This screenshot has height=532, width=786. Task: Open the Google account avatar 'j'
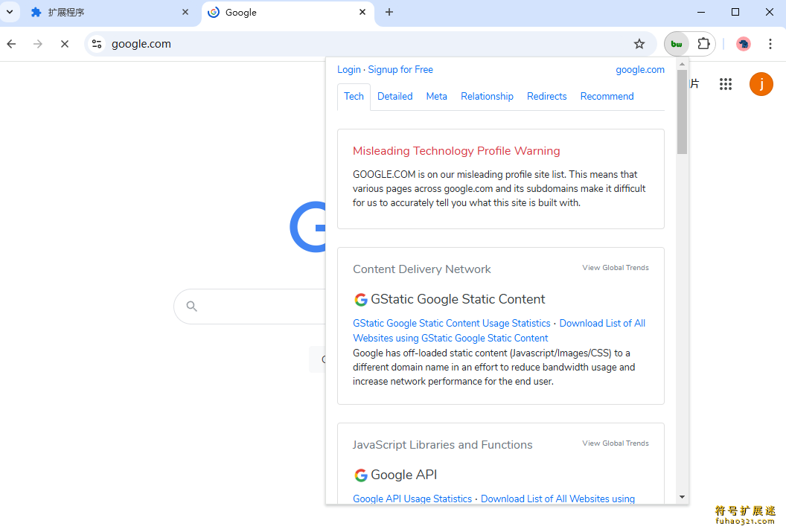pyautogui.click(x=761, y=84)
